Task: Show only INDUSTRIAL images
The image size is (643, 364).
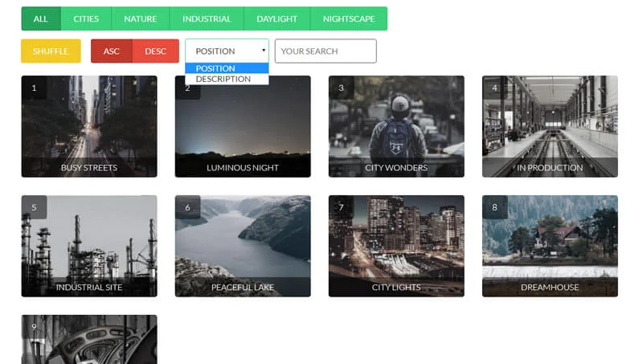Action: (x=207, y=18)
